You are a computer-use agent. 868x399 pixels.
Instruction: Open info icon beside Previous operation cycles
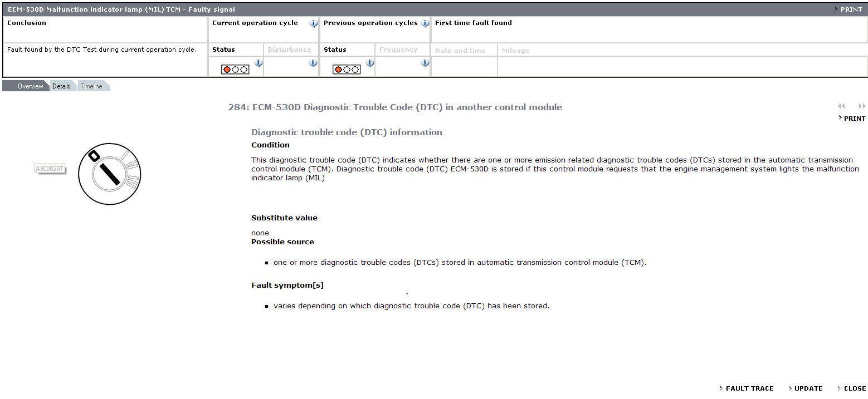425,23
